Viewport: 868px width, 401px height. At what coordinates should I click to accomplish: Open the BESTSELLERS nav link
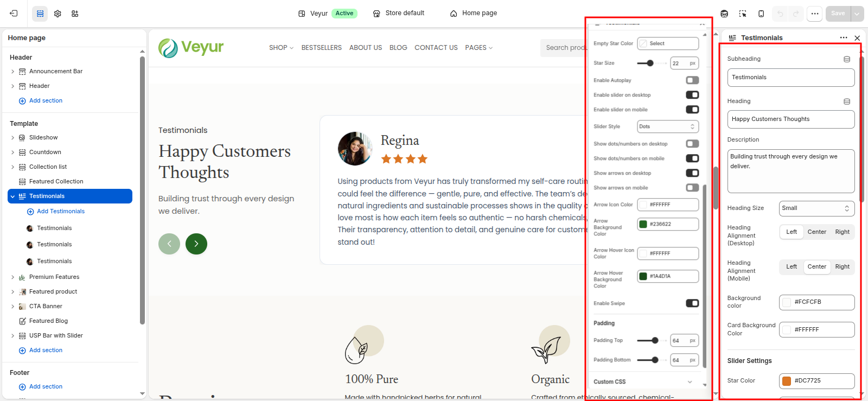[322, 48]
